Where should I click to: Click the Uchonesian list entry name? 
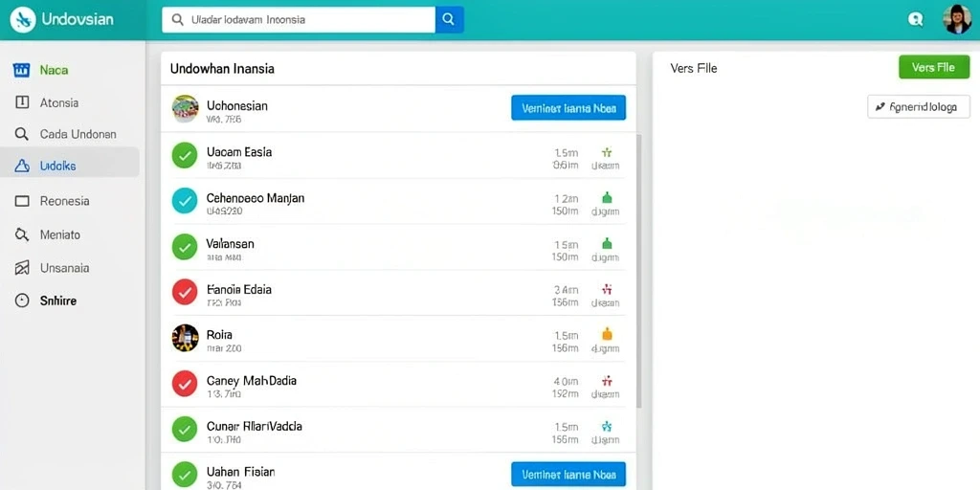[237, 105]
